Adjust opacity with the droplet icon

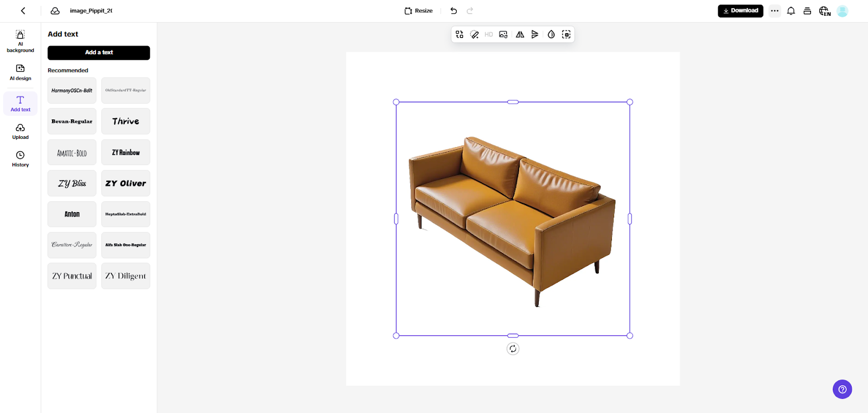[x=551, y=34]
